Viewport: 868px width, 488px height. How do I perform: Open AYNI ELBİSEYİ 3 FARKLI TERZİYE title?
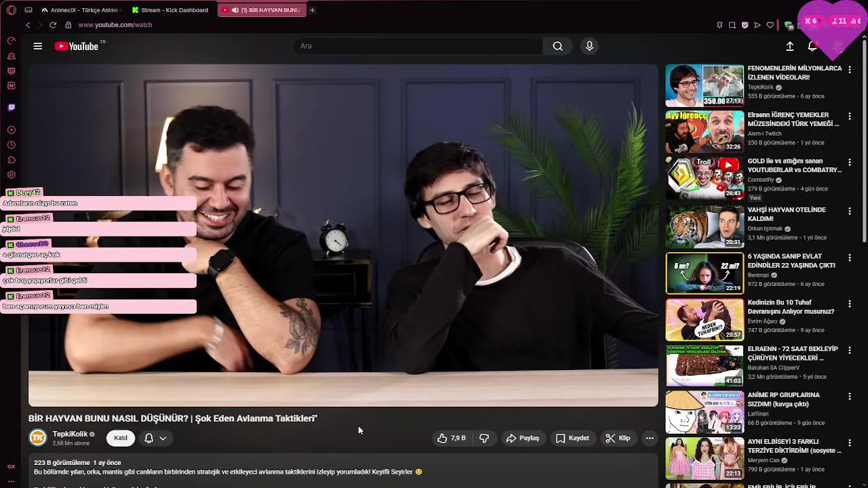tap(794, 446)
